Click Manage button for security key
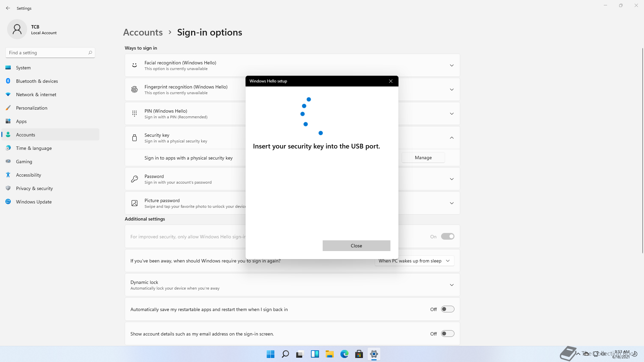This screenshot has width=644, height=362. click(x=423, y=158)
